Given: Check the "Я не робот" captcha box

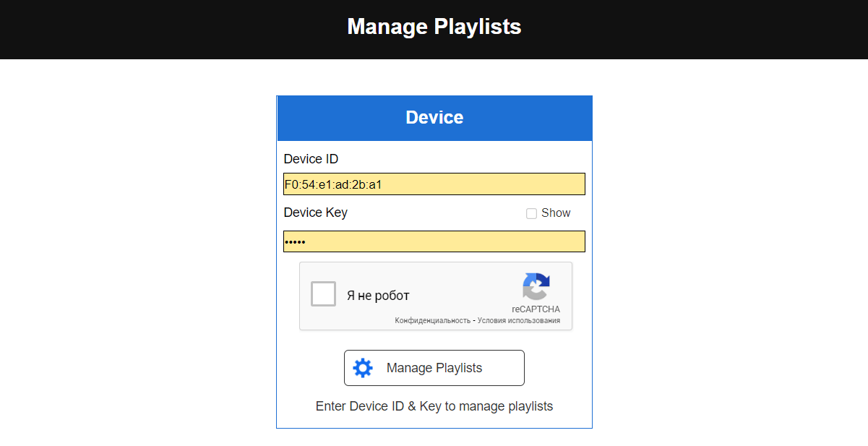Looking at the screenshot, I should (323, 294).
